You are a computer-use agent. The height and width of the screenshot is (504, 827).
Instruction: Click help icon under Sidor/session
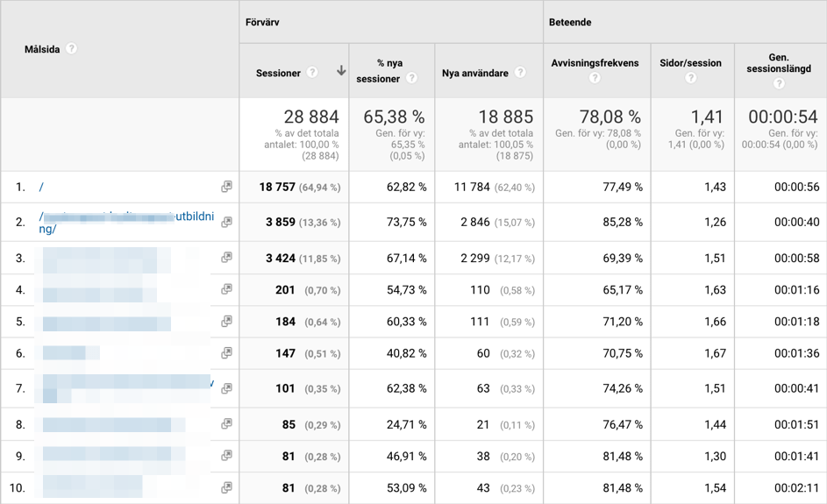690,78
